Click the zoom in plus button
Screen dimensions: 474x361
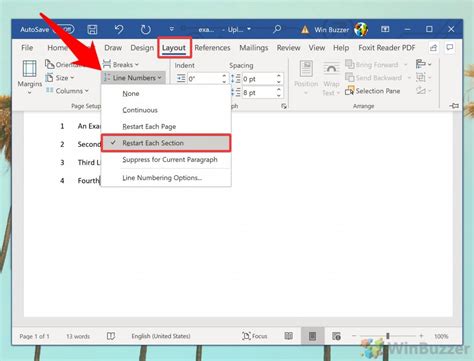coord(421,336)
